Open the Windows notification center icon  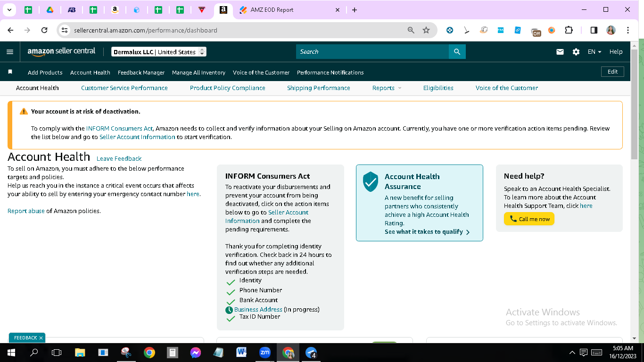tap(584, 352)
